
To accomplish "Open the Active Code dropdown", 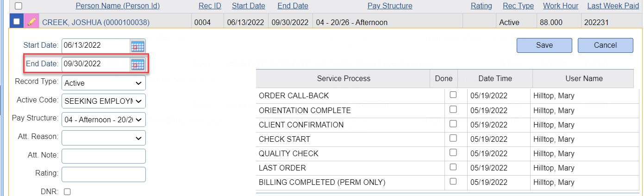I will (x=104, y=101).
